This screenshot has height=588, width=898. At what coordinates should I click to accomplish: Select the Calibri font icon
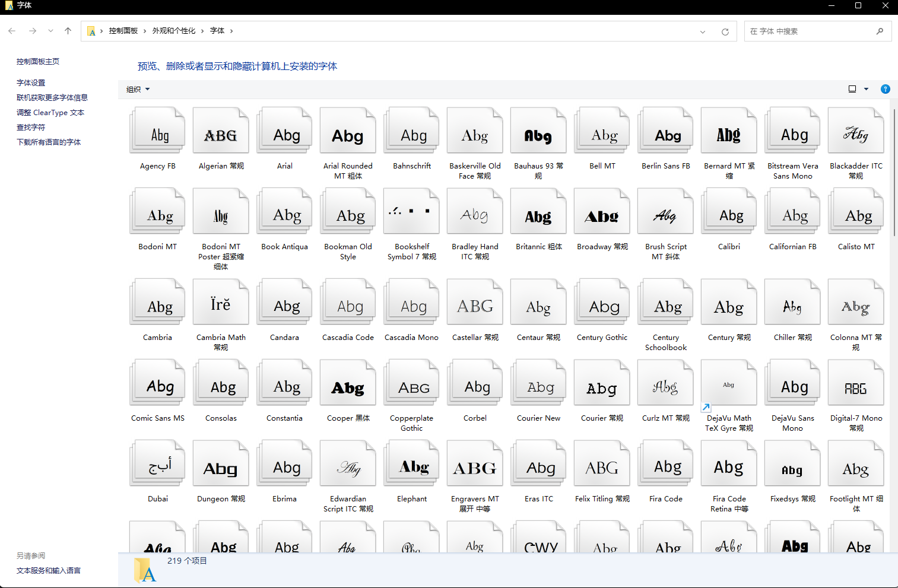(x=729, y=211)
